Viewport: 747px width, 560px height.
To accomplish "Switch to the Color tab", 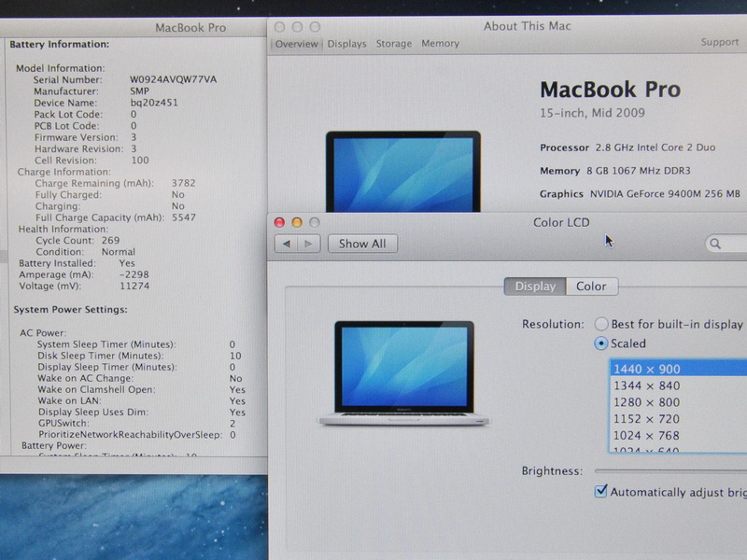I will tap(592, 287).
